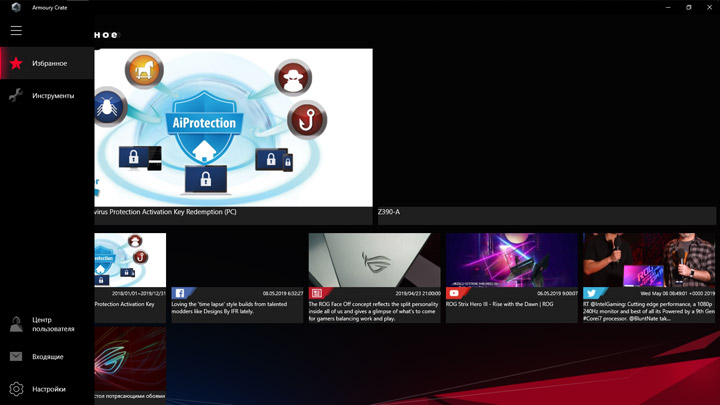Click the Protection Activation Key Redemption caption
Image resolution: width=720 pixels, height=405 pixels.
(165, 212)
